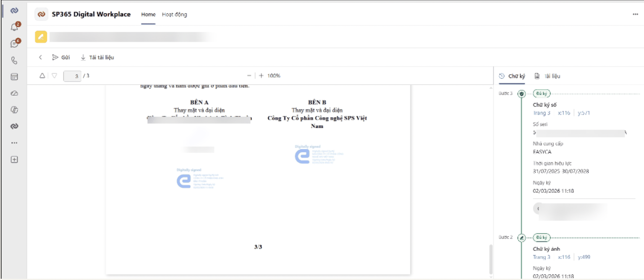Viewport: 644px width, 280px height.
Task: Open the OneDrive cloud icon in sidebar
Action: pyautogui.click(x=14, y=93)
